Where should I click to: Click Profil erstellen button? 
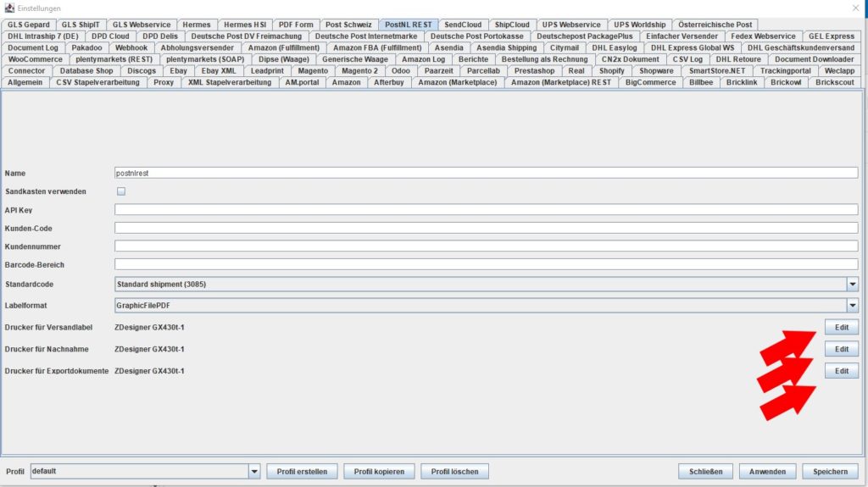pos(302,472)
